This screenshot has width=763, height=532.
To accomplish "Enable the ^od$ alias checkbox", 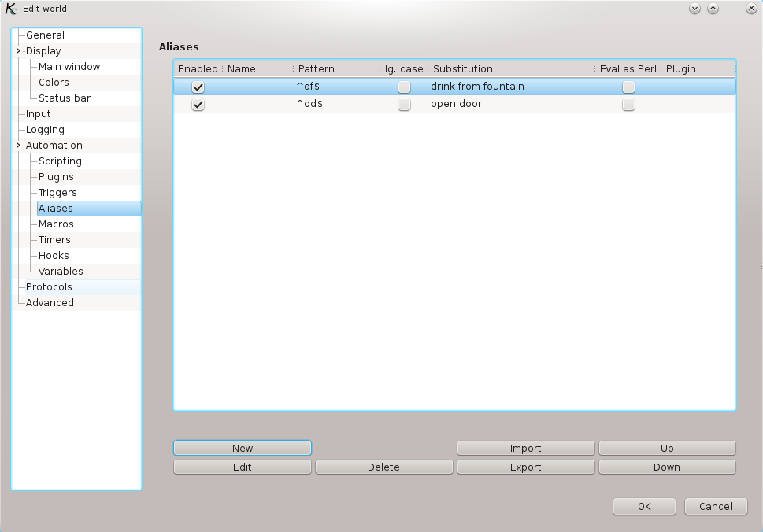I will click(197, 104).
